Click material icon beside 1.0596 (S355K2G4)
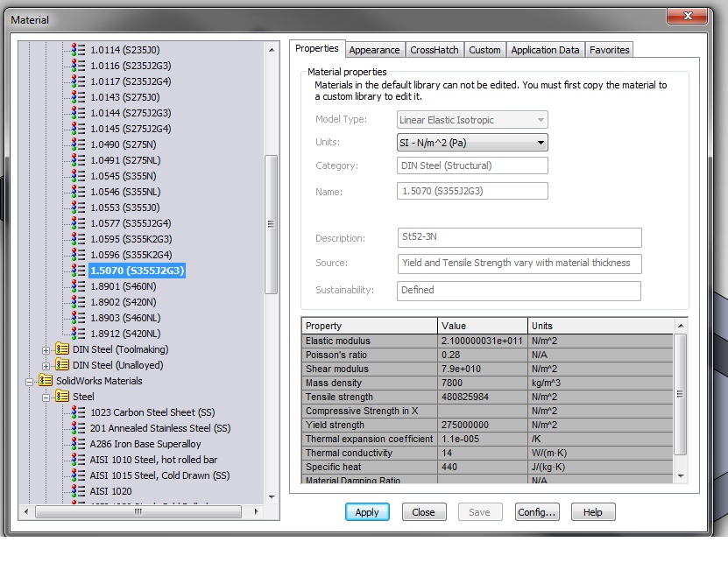The height and width of the screenshot is (577, 728). 79,255
